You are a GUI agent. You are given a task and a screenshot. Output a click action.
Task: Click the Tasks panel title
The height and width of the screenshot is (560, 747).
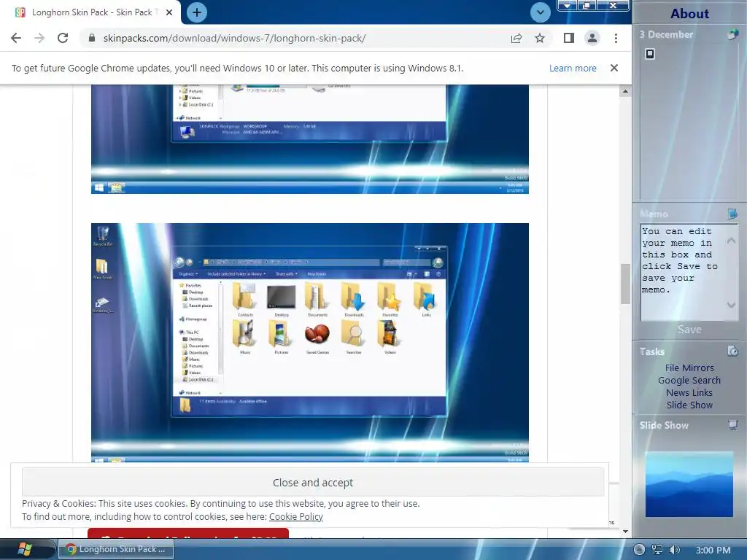click(651, 351)
